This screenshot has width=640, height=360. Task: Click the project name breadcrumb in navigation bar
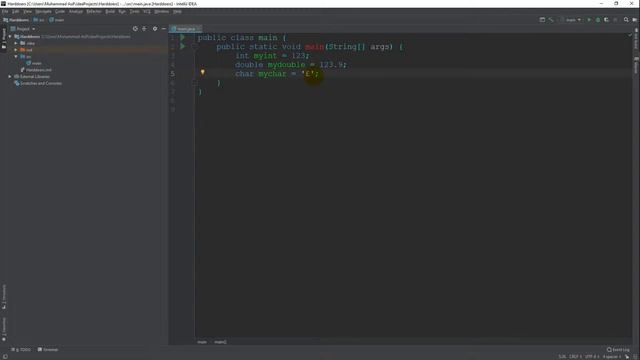pos(16,20)
